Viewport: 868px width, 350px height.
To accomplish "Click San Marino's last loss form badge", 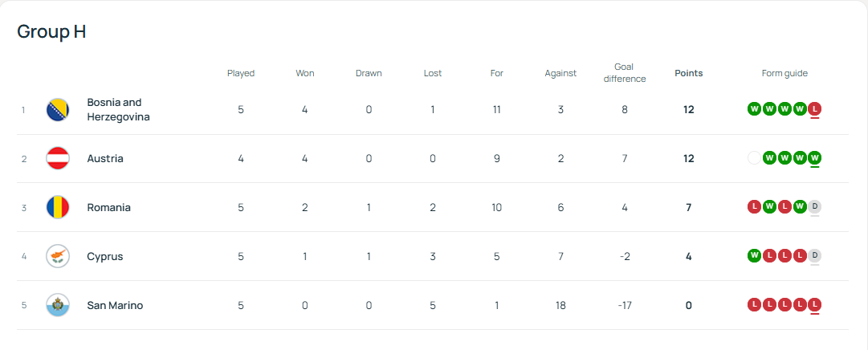I will pos(815,305).
